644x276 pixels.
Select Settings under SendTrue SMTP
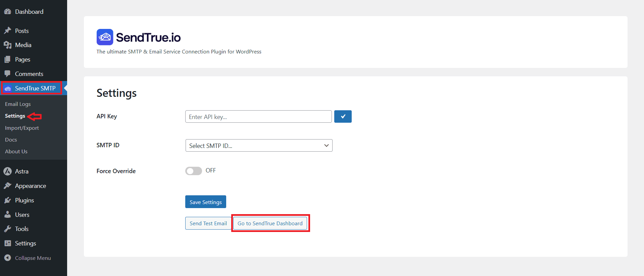[x=15, y=116]
